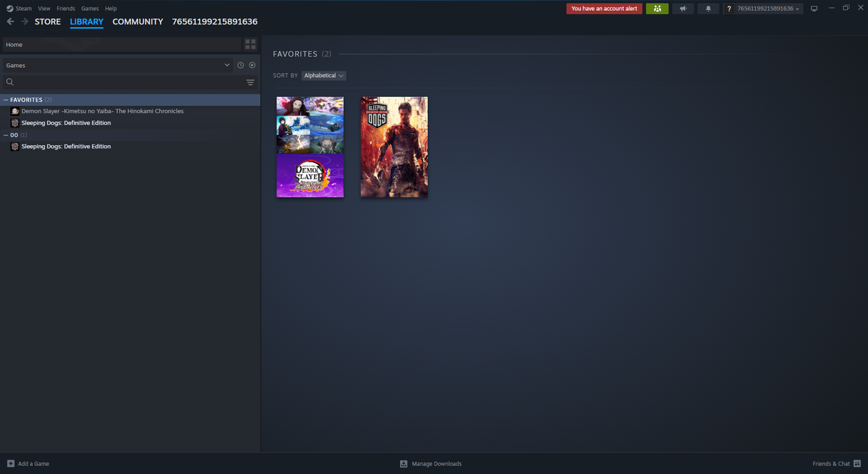Collapse the FAVORITES sidebar category
This screenshot has height=474, width=868.
tap(6, 100)
